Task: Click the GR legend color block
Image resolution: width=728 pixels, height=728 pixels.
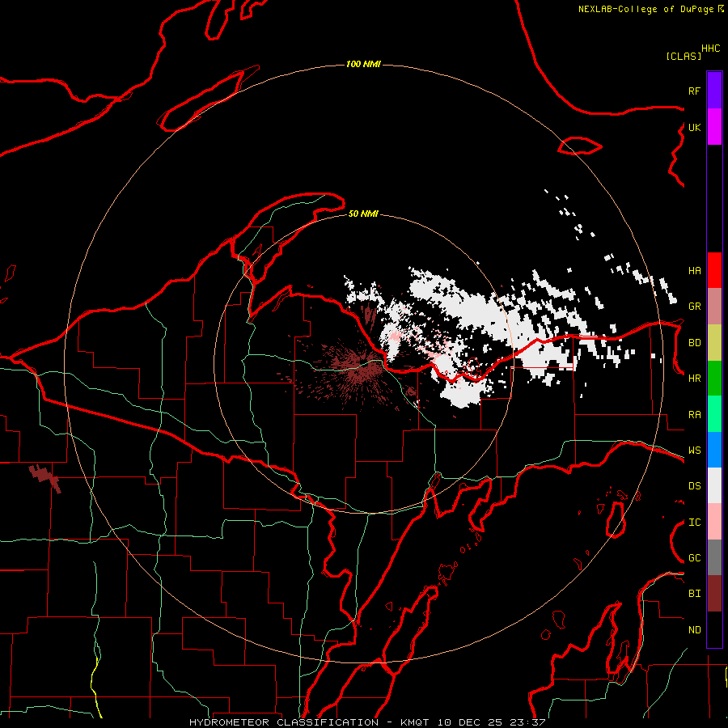Action: [714, 306]
